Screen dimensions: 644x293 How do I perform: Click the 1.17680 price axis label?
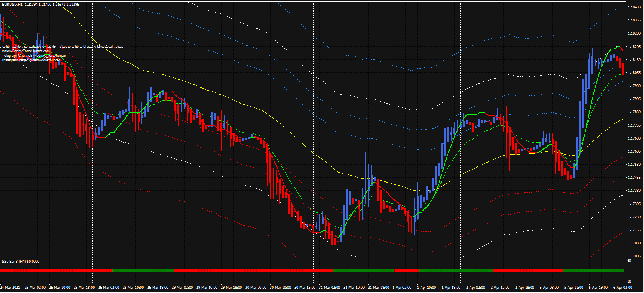click(634, 138)
